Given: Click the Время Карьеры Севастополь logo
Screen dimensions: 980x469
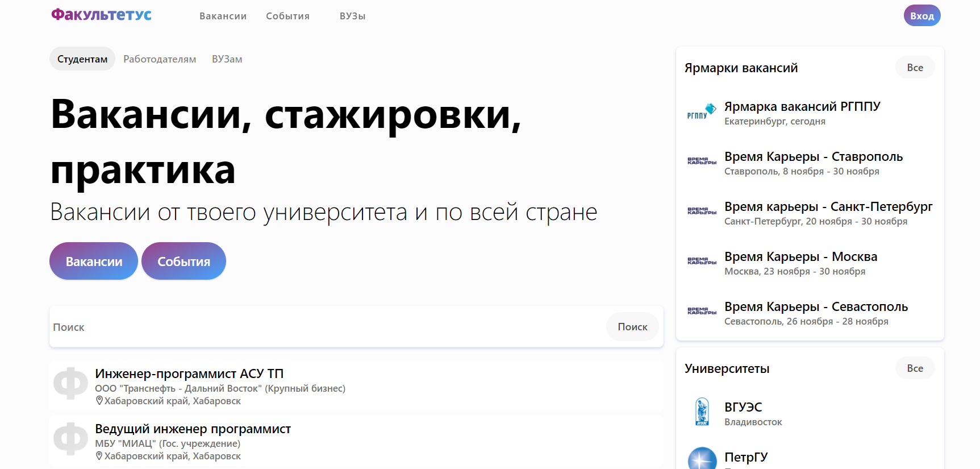Looking at the screenshot, I should click(702, 312).
